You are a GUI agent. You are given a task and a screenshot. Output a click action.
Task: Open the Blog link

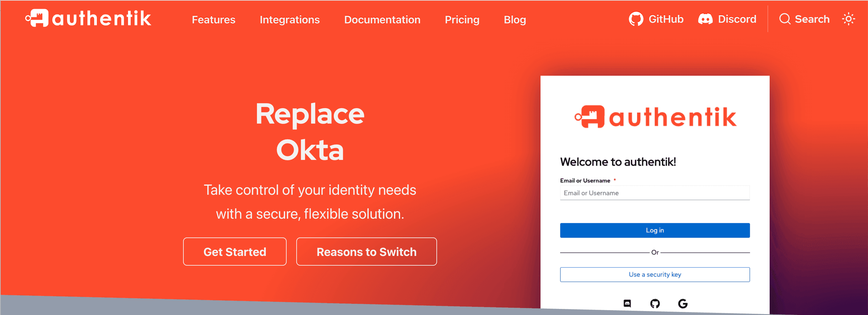click(515, 20)
